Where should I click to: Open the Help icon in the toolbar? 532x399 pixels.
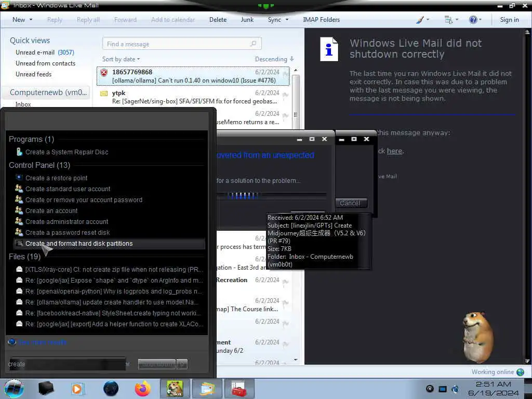coord(473,20)
